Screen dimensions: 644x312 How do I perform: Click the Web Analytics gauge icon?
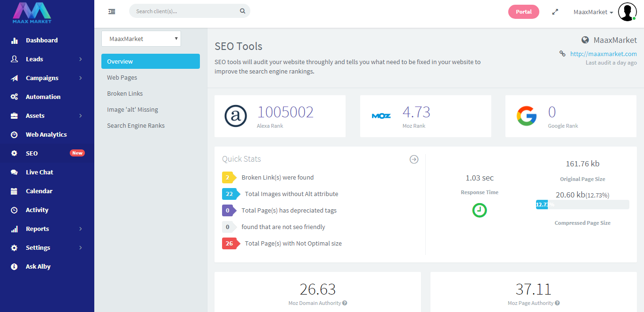pos(15,134)
